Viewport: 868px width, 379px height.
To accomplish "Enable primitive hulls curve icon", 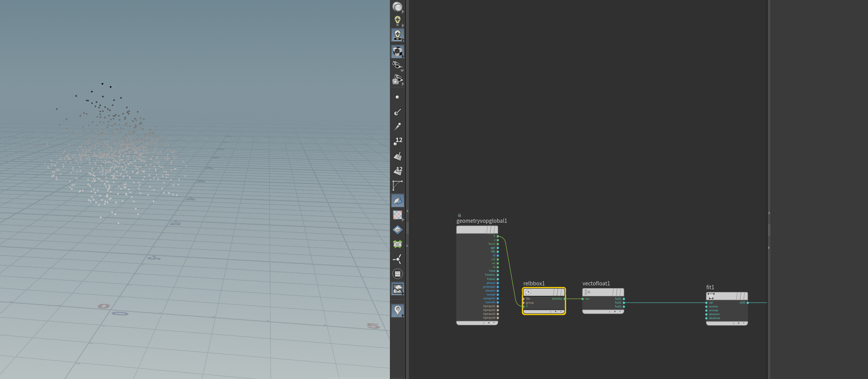I will click(397, 186).
